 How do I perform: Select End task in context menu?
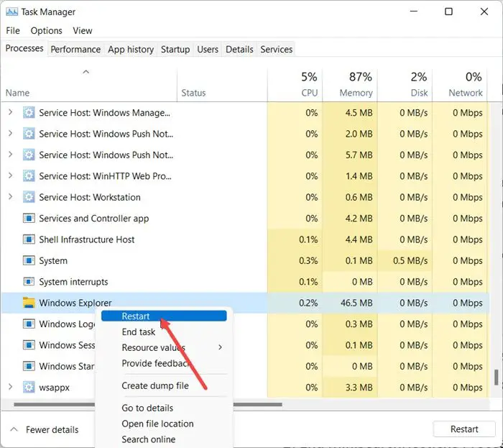pyautogui.click(x=139, y=332)
